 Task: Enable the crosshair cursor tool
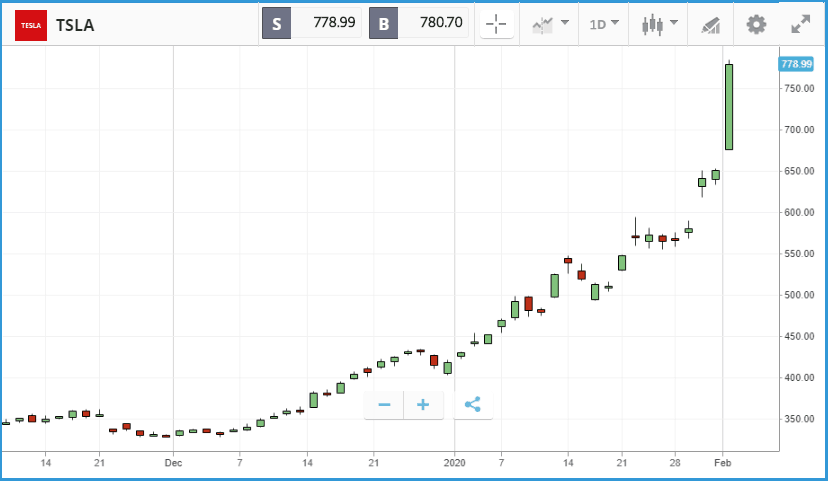496,24
